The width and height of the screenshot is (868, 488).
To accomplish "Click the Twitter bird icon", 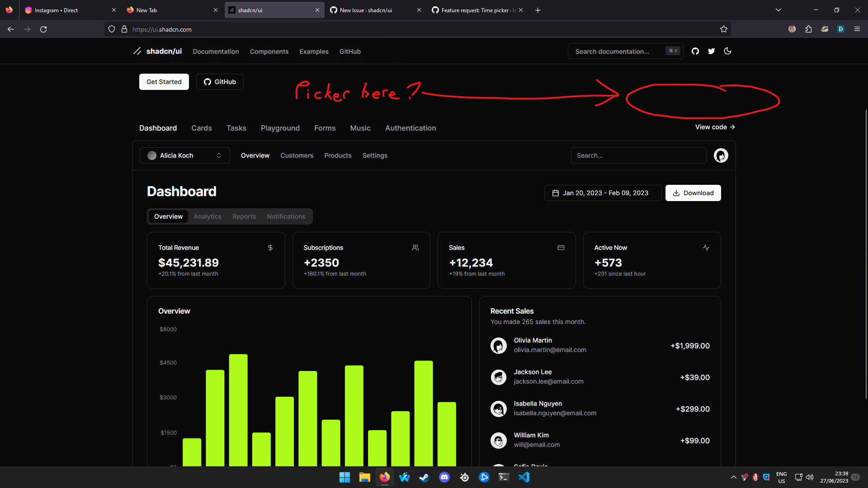I will coord(712,52).
